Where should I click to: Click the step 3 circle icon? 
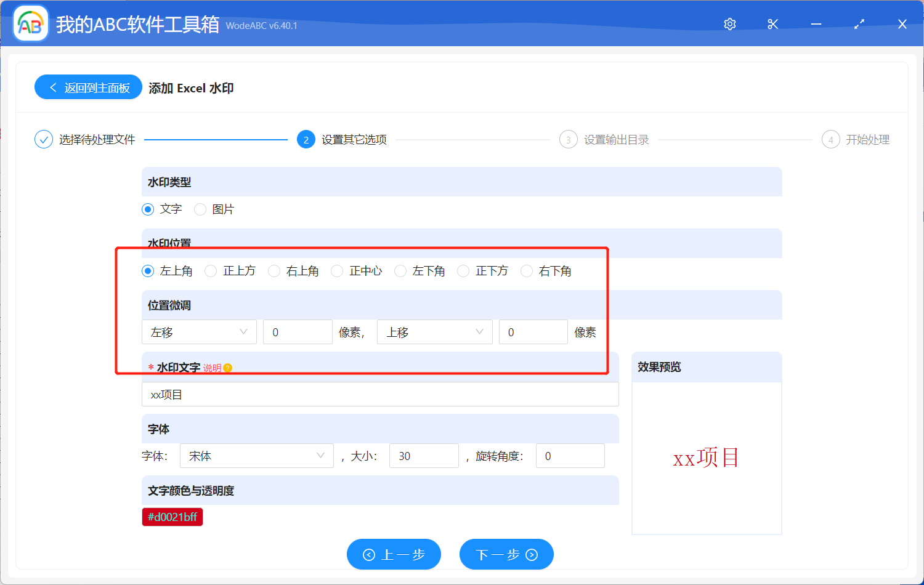[x=568, y=139]
